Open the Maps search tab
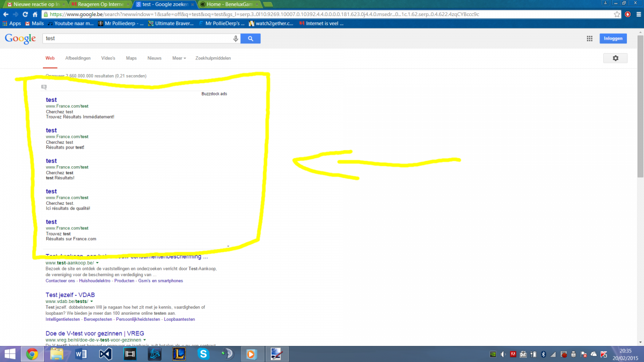644x362 pixels. coord(131,58)
